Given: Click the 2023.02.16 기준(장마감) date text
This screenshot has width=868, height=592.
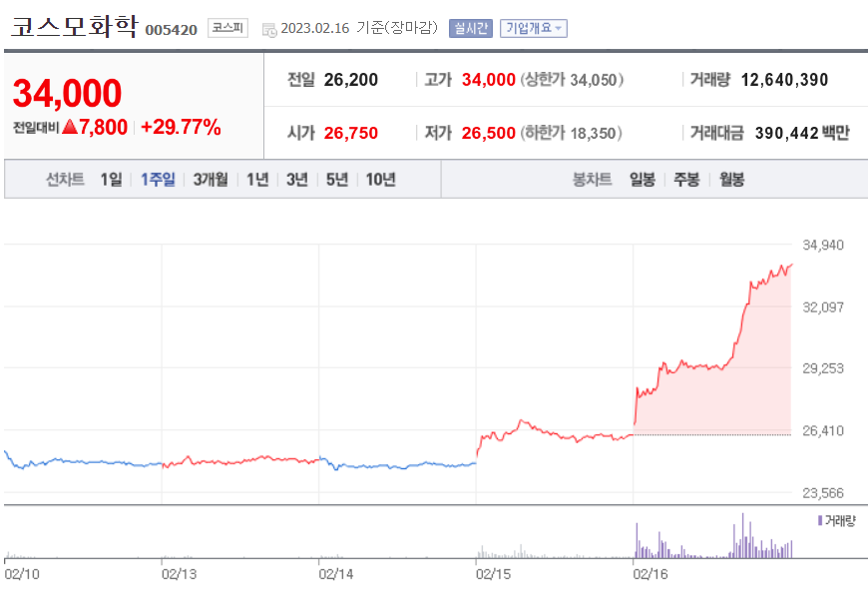Looking at the screenshot, I should (x=359, y=28).
